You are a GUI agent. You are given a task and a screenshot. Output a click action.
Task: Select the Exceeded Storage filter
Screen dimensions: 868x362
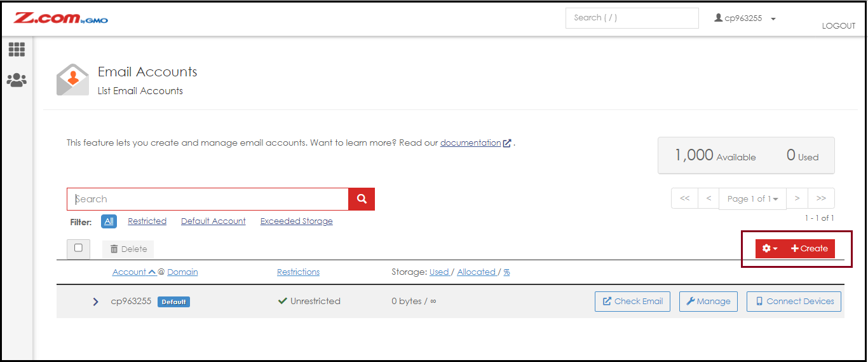point(296,221)
